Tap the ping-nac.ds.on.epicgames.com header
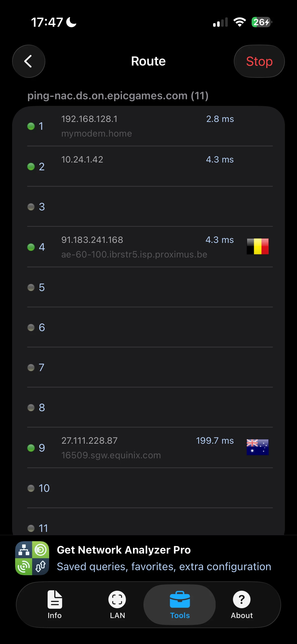The height and width of the screenshot is (644, 297). (118, 96)
